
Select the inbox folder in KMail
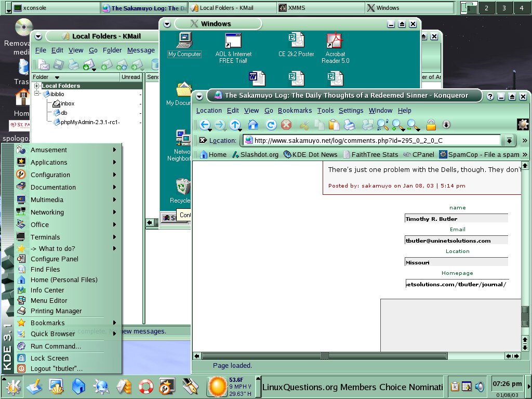[x=64, y=103]
